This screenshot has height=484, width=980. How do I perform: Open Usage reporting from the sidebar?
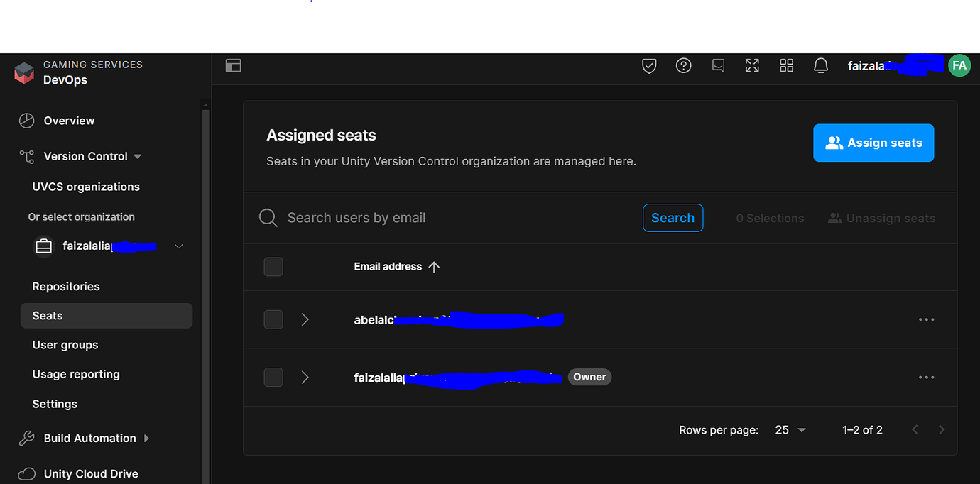75,374
